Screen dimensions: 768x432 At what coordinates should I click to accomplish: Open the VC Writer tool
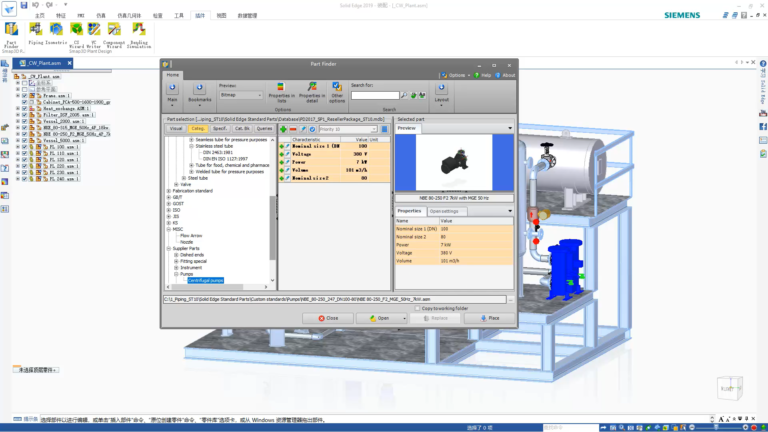click(x=94, y=34)
